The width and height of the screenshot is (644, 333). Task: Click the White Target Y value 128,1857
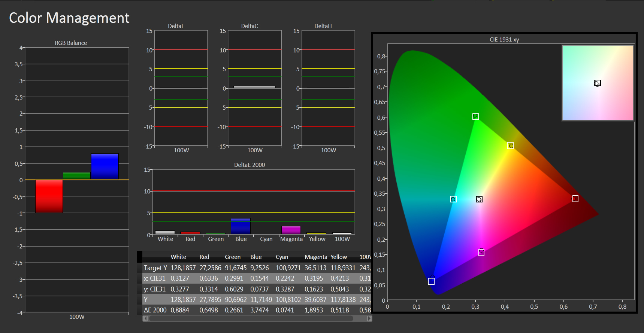tap(183, 268)
